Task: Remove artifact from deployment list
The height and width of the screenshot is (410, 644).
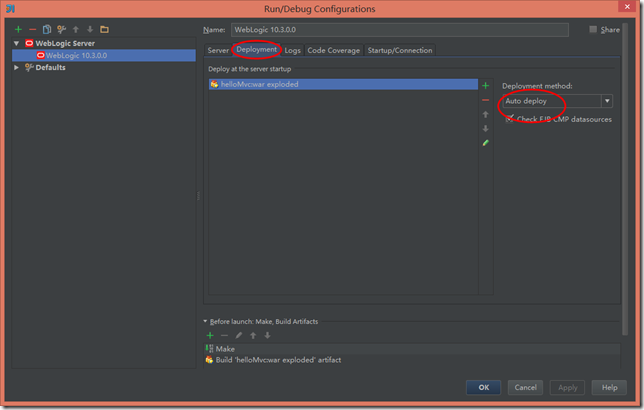Action: point(485,100)
